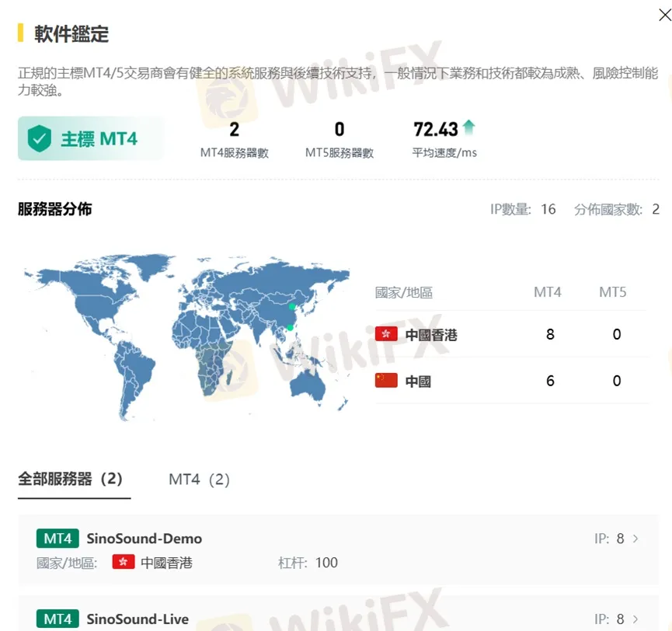Click the 軟件鑑定 heading
This screenshot has width=672, height=631.
[x=71, y=33]
